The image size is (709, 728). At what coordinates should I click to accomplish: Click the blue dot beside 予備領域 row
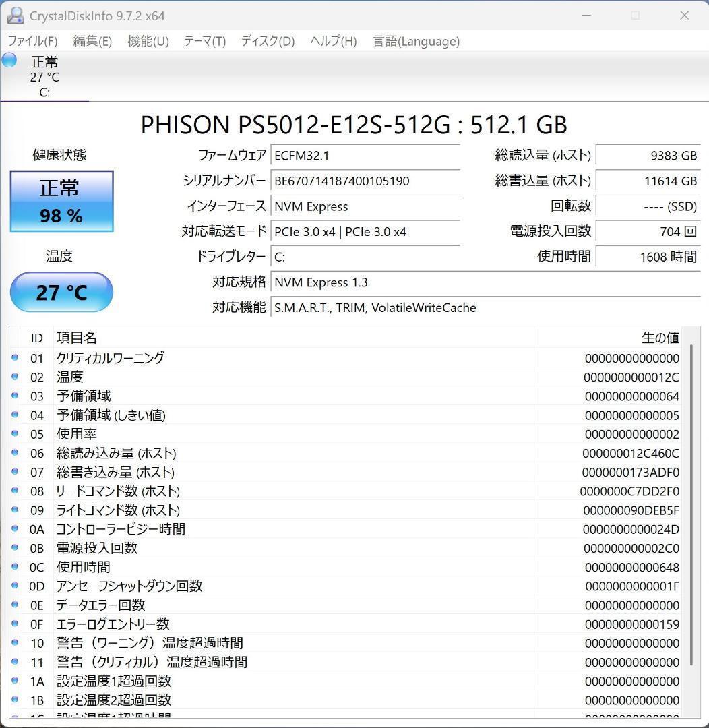coord(15,396)
